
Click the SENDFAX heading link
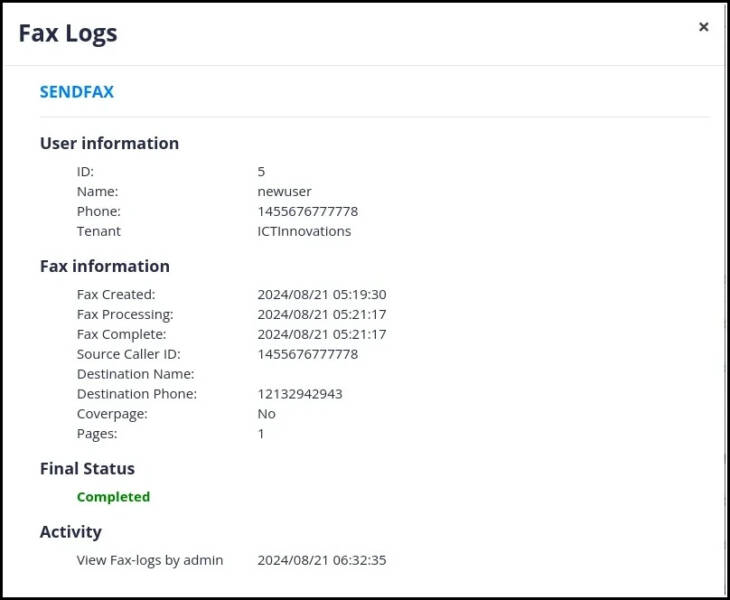point(77,92)
